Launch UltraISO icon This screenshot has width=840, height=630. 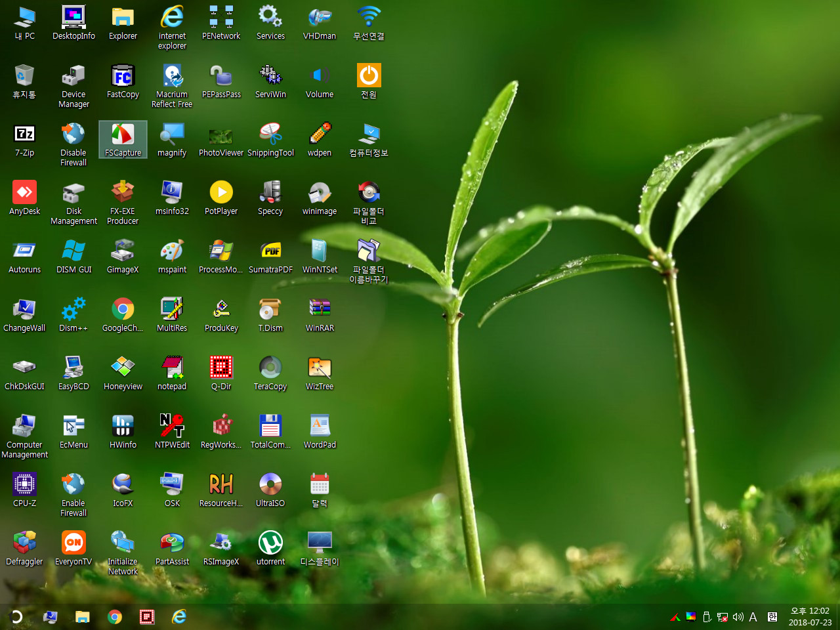[270, 490]
